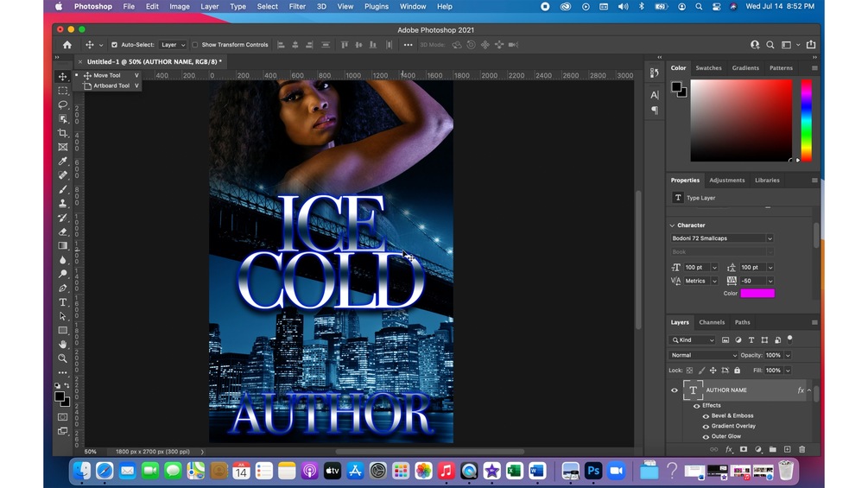Open the Bodoni 72 Smallcaps font dropdown
This screenshot has width=868, height=488.
tap(770, 238)
